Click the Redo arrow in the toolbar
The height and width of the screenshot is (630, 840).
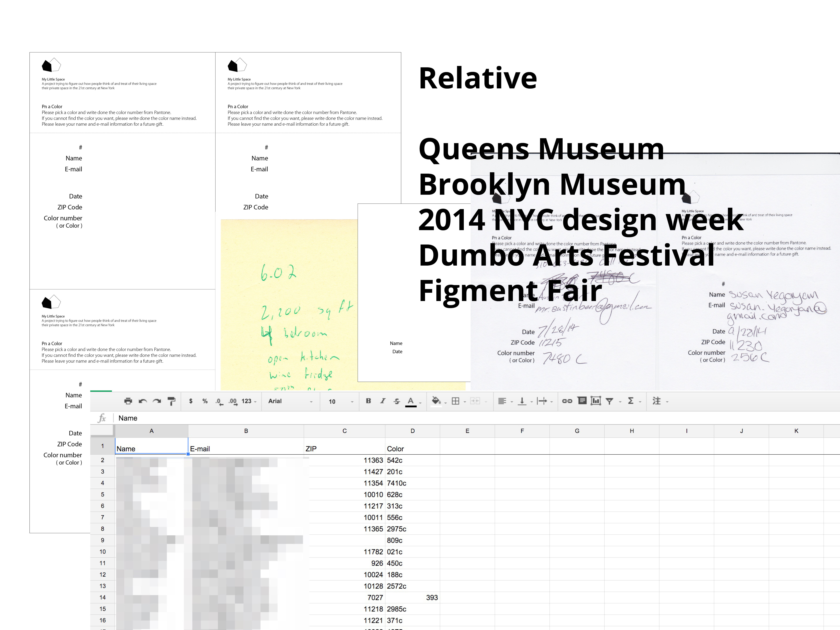click(x=157, y=401)
